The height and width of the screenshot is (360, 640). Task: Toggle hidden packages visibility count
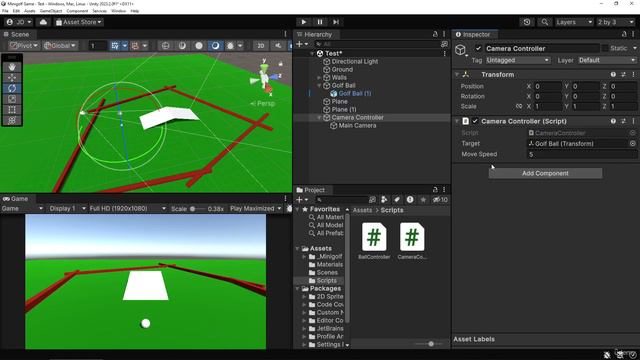(440, 200)
